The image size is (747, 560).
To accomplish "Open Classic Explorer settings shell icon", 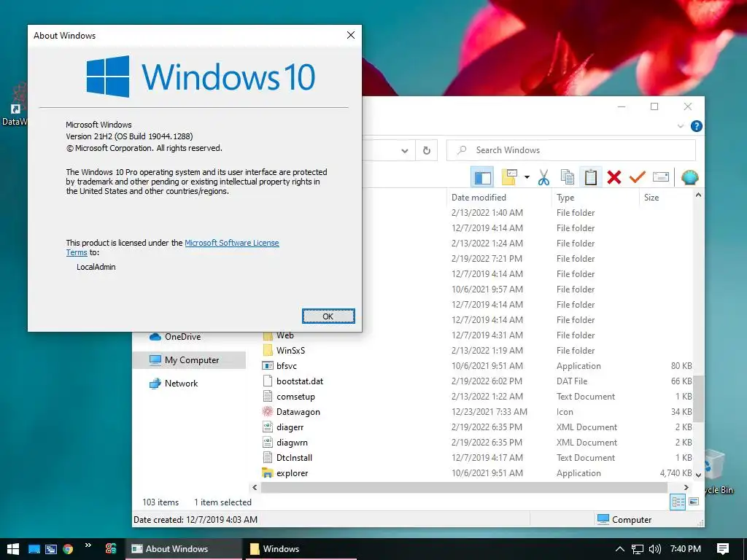I will pos(689,177).
